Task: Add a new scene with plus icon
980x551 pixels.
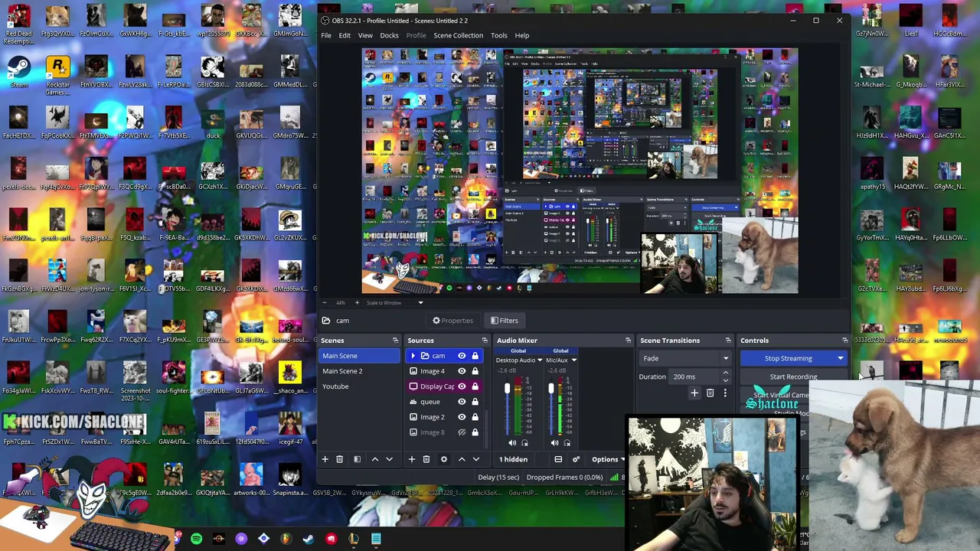Action: click(325, 459)
